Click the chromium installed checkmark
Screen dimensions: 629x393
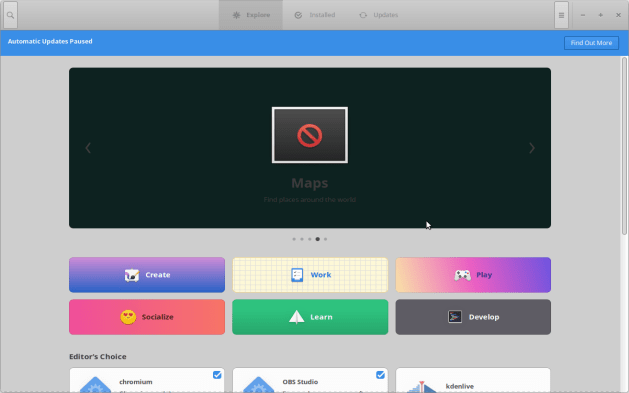pos(217,375)
